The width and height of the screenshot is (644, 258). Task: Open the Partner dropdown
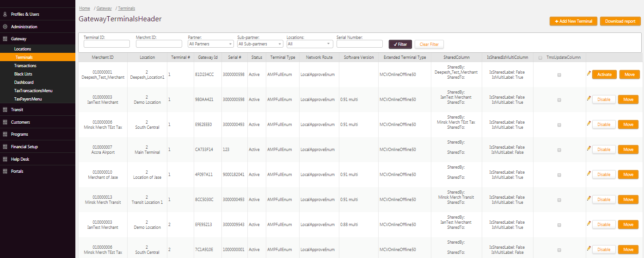210,44
